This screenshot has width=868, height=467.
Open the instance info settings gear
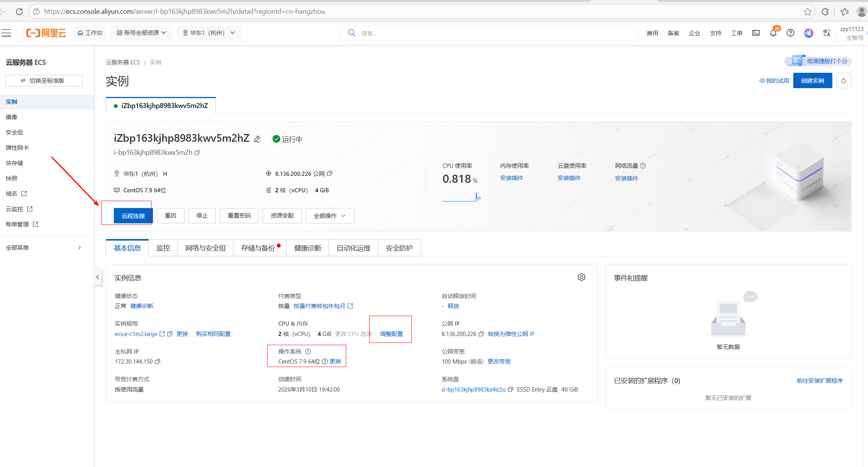click(x=581, y=277)
